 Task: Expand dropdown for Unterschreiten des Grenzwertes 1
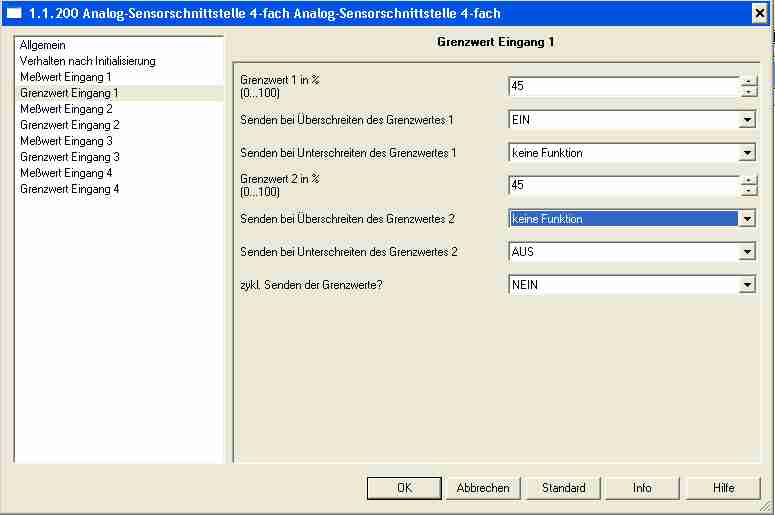746,153
